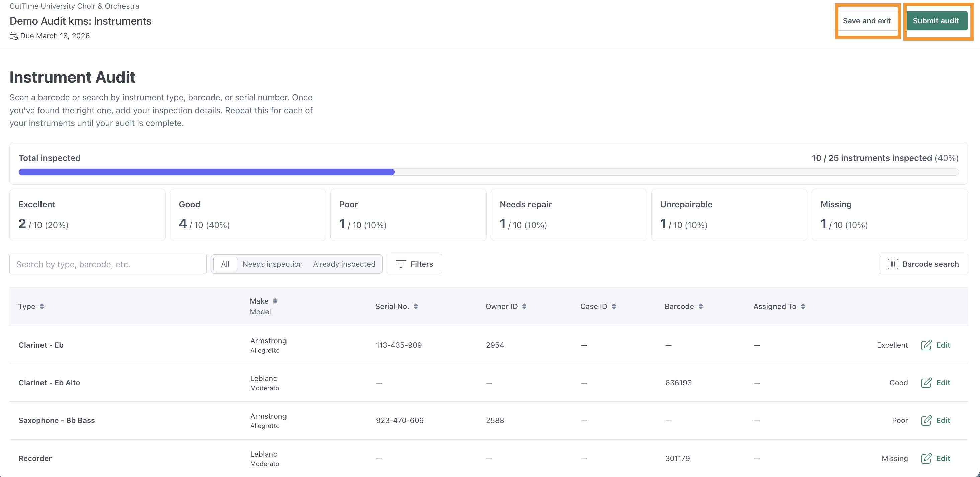Focus the search by type, barcode field
The image size is (980, 477).
pyautogui.click(x=108, y=264)
